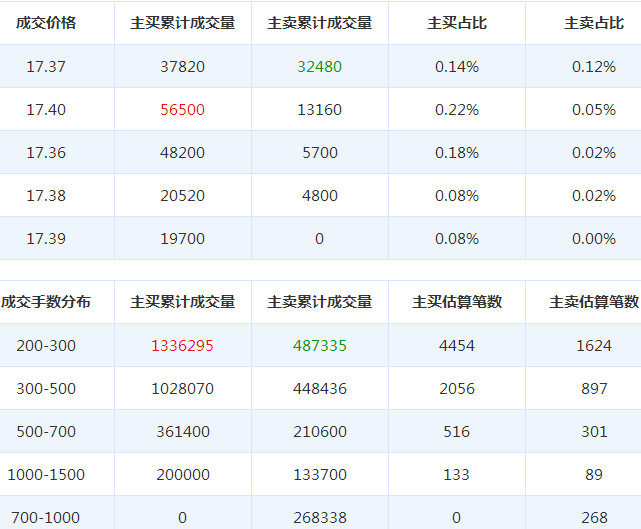Select the 1000-1500 lot range row label
641x529 pixels.
tap(46, 475)
